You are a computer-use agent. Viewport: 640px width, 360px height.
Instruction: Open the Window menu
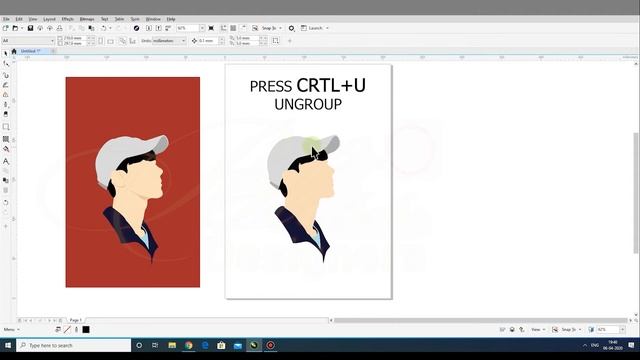tap(153, 19)
